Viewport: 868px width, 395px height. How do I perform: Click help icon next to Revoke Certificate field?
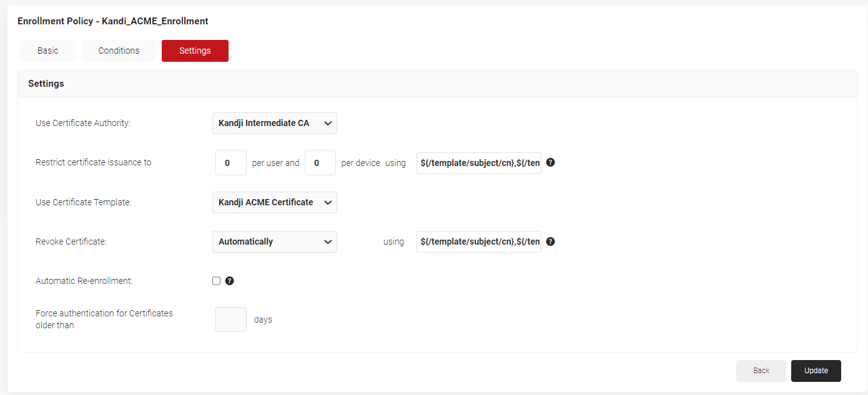(550, 241)
